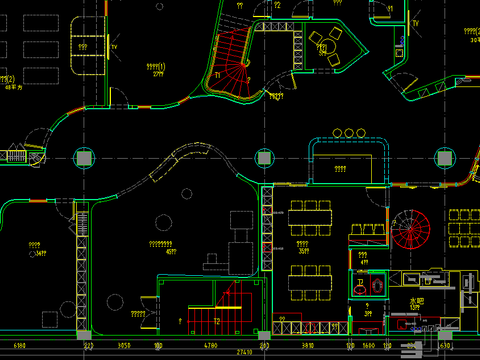Click the 3810 dimension value
Image resolution: width=480 pixels, height=360 pixels.
308,346
